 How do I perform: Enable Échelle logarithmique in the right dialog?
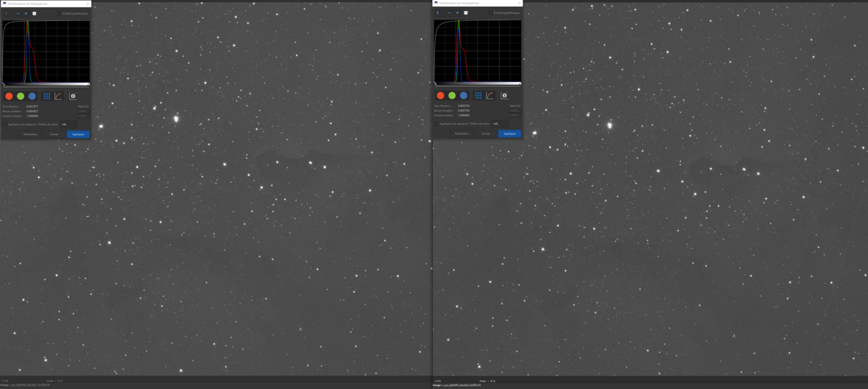[x=491, y=13]
